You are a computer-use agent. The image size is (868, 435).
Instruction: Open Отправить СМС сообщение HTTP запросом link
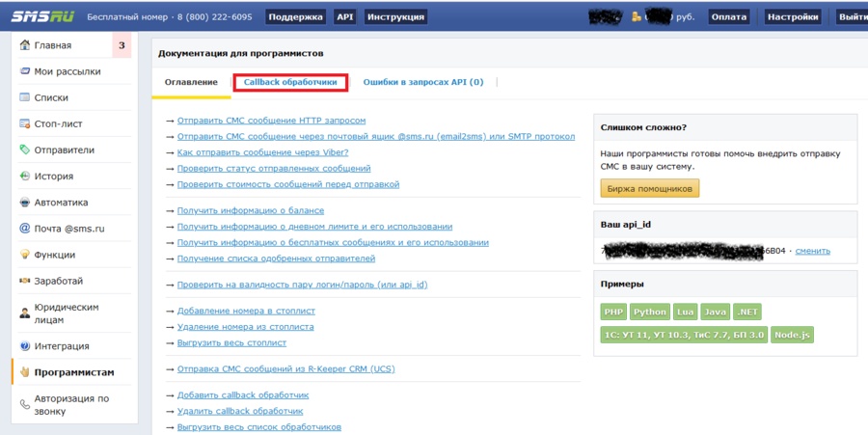click(271, 121)
